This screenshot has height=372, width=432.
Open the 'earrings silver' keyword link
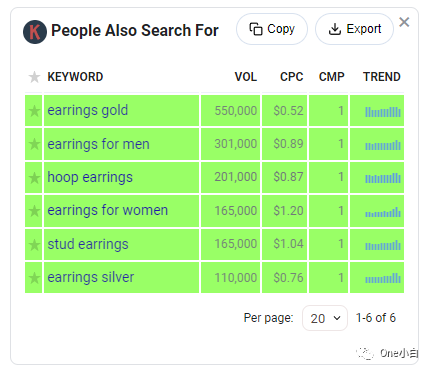coord(91,277)
